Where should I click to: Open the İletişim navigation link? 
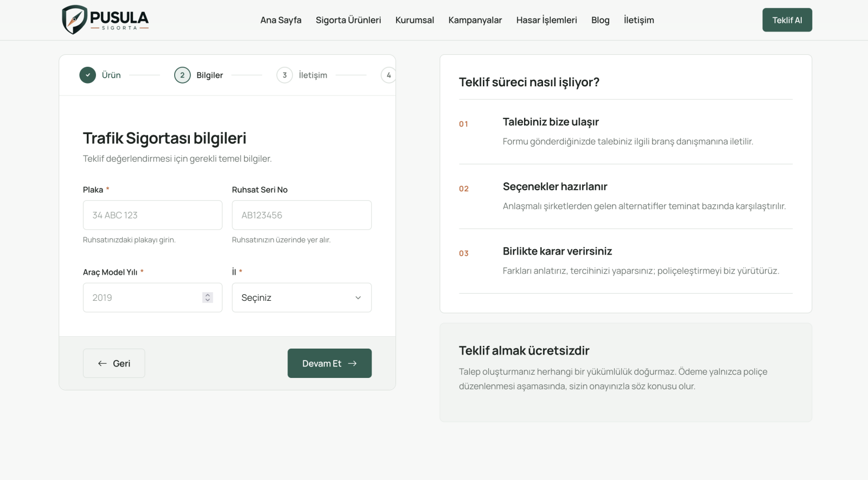pos(639,20)
